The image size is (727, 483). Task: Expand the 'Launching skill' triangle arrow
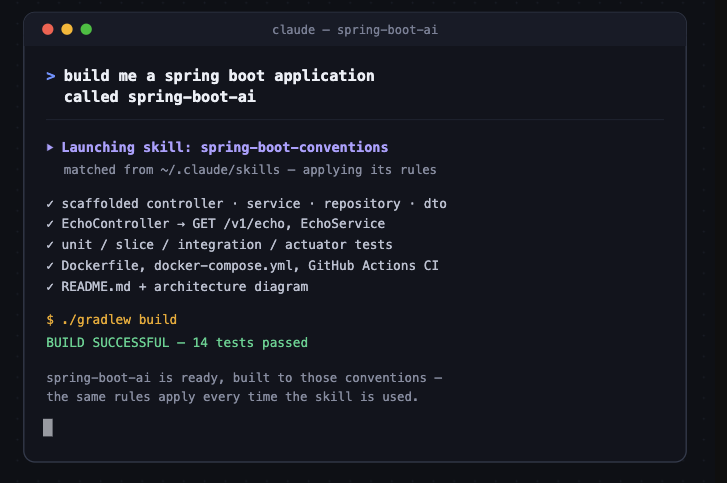click(50, 147)
